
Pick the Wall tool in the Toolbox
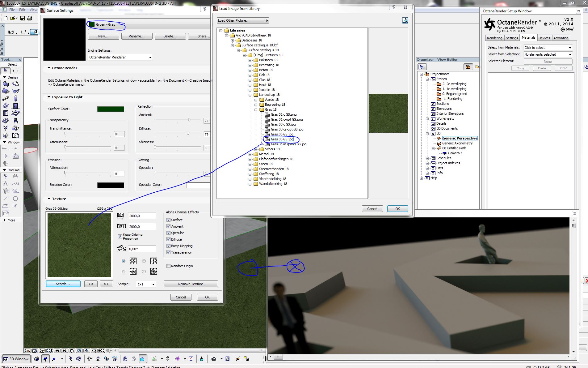point(6,84)
